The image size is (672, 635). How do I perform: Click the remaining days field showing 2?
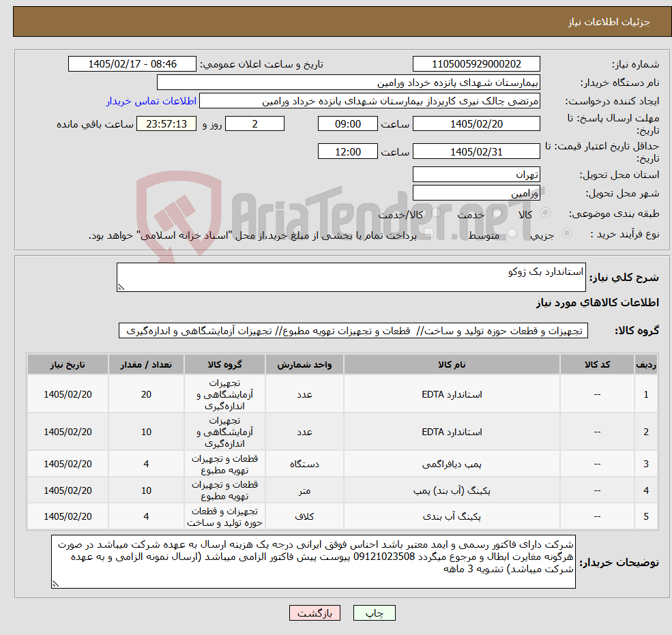tap(254, 124)
